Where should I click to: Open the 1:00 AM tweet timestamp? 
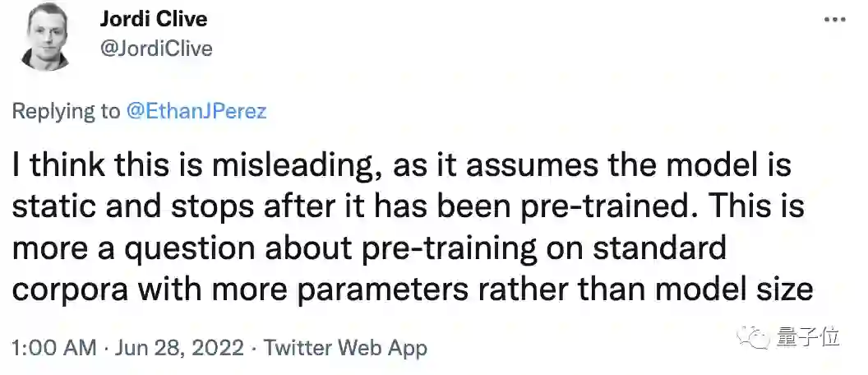pos(53,348)
